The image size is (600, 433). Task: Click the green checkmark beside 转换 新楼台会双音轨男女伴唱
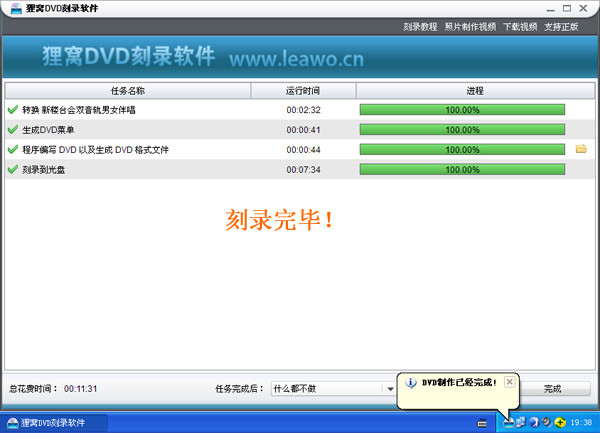[x=13, y=110]
